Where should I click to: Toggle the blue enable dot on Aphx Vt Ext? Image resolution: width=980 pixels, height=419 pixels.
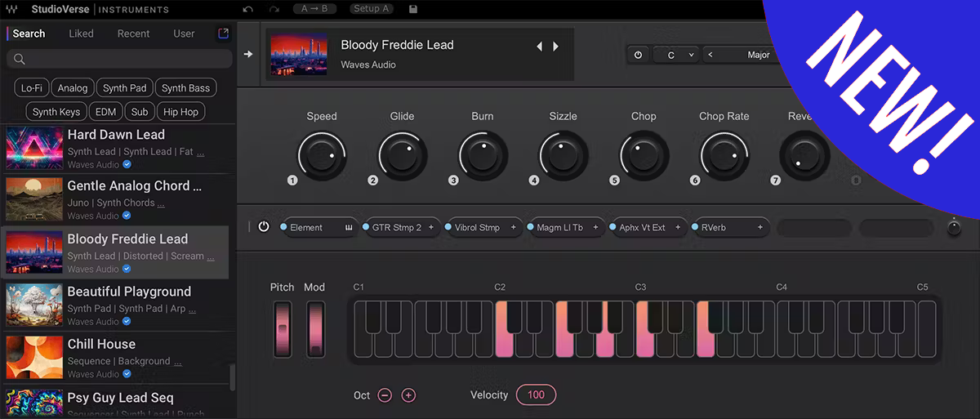point(613,227)
